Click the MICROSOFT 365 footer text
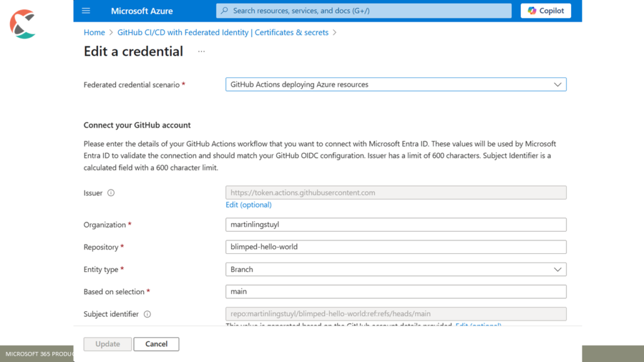This screenshot has height=362, width=644. click(x=39, y=354)
